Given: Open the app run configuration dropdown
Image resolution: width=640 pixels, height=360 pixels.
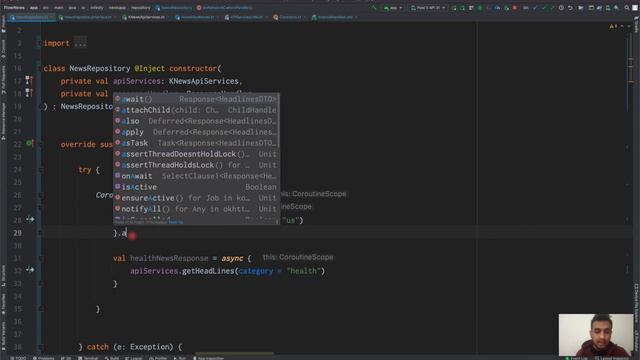Looking at the screenshot, I should [393, 8].
